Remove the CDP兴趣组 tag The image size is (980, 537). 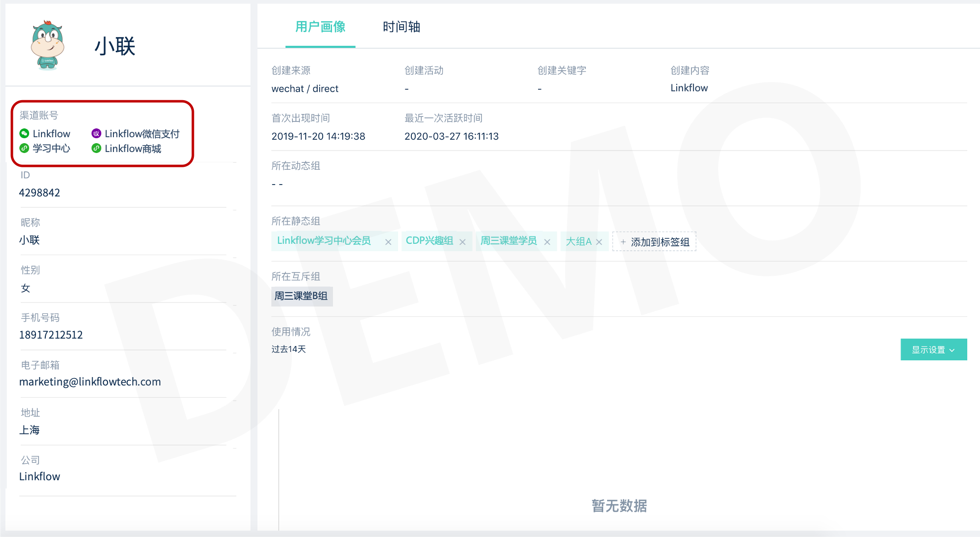coord(462,242)
